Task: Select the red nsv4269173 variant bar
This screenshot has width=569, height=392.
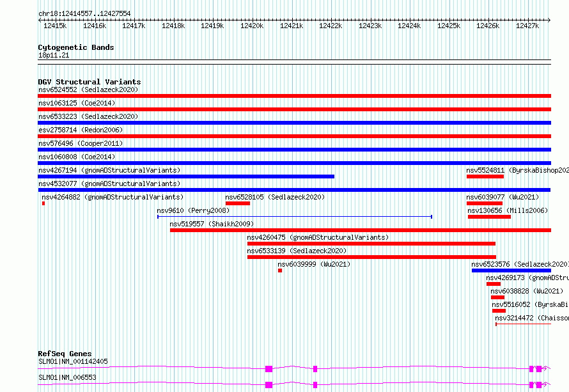Action: tap(494, 284)
